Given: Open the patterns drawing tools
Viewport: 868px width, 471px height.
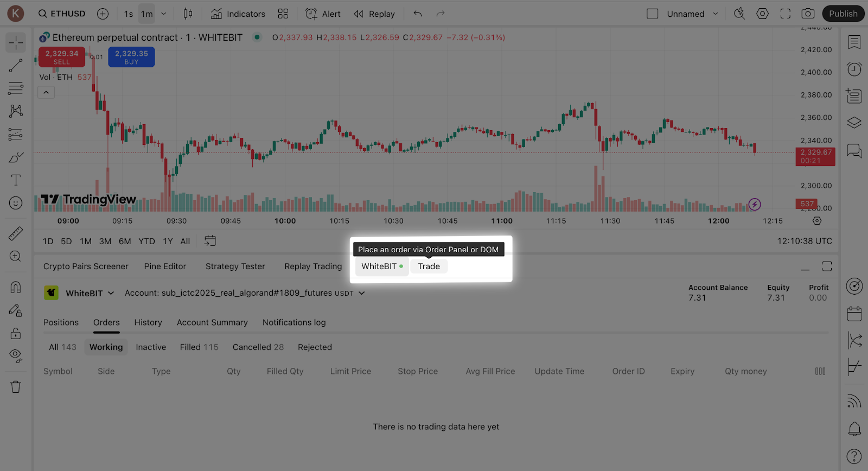Looking at the screenshot, I should point(16,111).
